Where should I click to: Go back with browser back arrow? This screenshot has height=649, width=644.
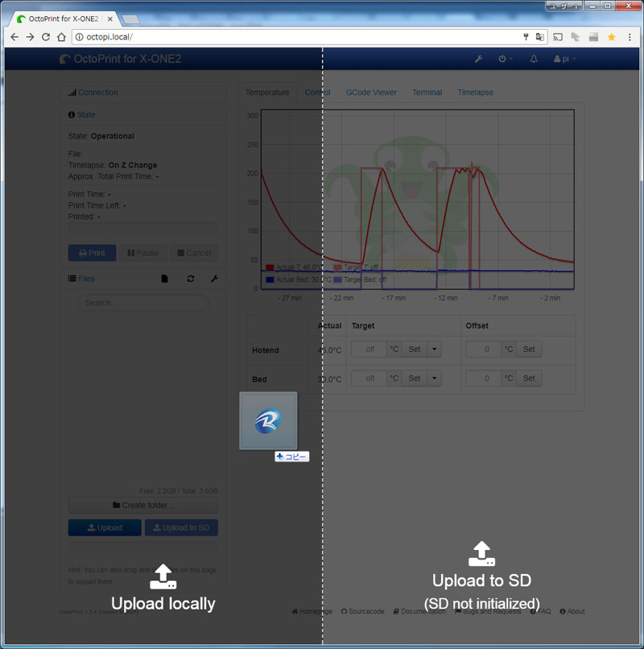[14, 37]
